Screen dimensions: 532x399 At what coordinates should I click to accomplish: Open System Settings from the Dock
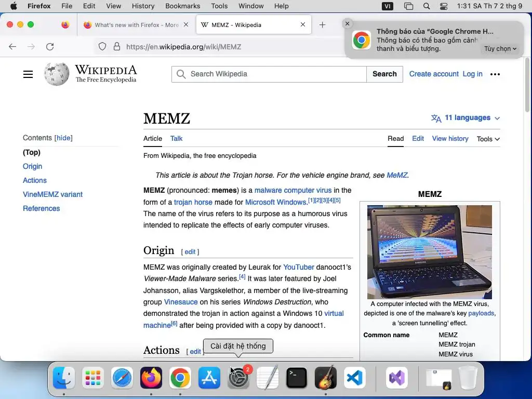click(238, 378)
